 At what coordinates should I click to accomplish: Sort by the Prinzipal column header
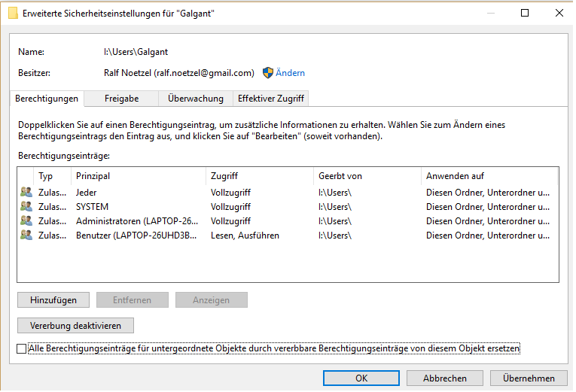click(x=138, y=176)
